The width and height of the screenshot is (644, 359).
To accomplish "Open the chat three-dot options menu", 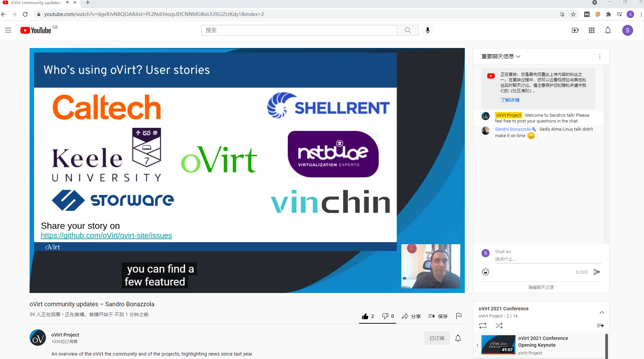I will coord(600,56).
